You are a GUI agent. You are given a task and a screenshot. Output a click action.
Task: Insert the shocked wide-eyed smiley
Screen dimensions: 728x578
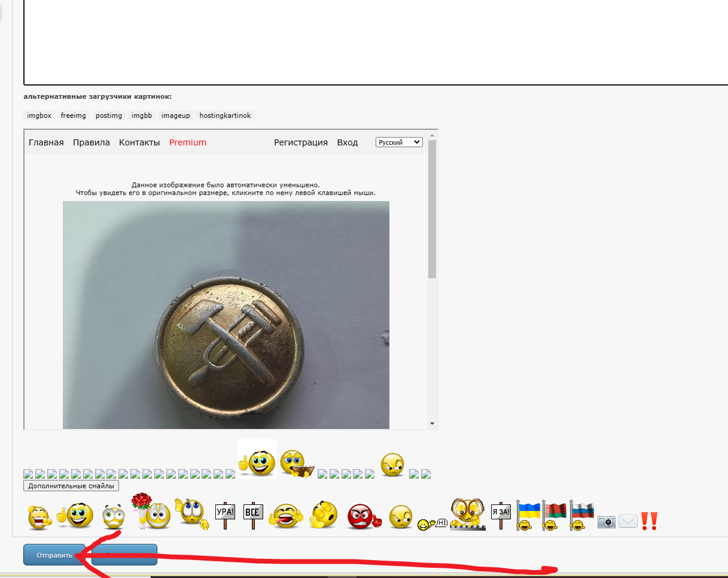pos(113,517)
